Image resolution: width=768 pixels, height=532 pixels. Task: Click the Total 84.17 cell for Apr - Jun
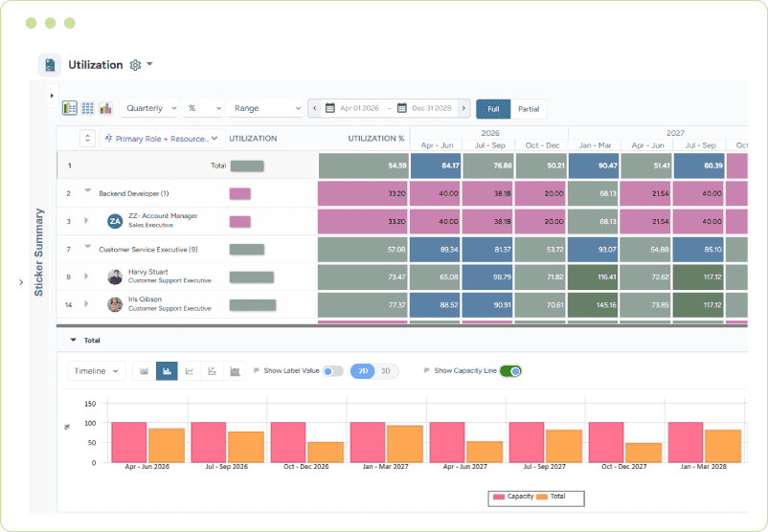click(436, 166)
